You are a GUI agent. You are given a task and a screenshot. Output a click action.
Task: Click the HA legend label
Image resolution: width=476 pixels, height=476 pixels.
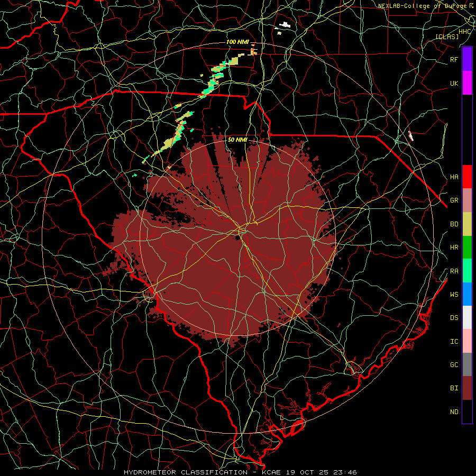(x=454, y=177)
